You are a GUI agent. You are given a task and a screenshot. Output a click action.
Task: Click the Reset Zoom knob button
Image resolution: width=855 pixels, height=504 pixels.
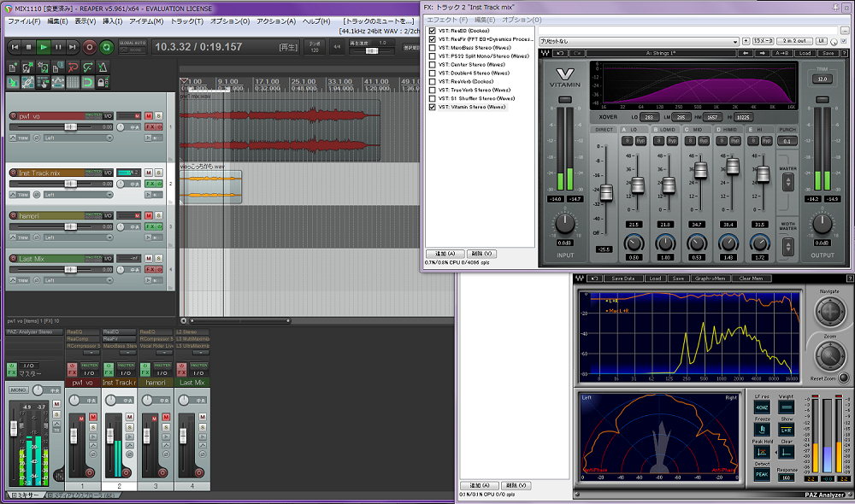tap(843, 378)
